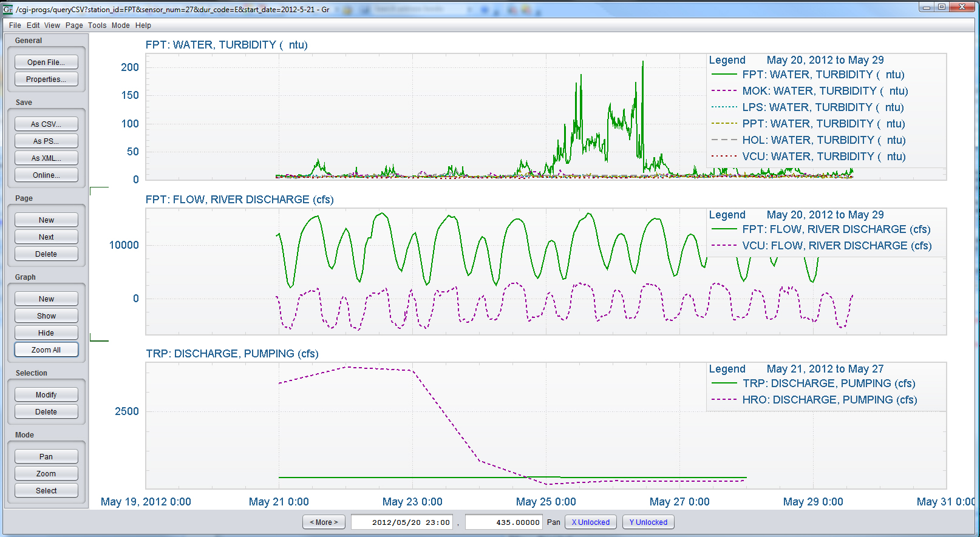
Task: Open the Edit menu
Action: click(x=33, y=25)
